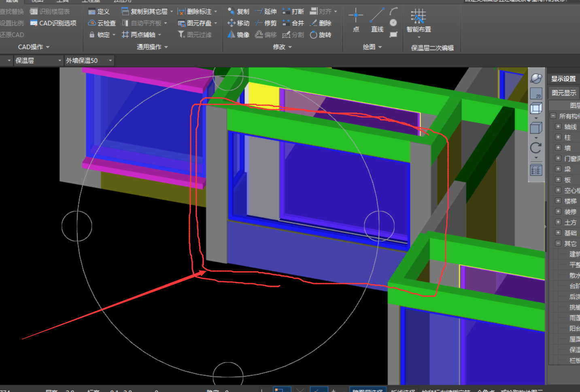Select the 修剪 trim tool
Screen dimensions: 580x392
coord(266,23)
